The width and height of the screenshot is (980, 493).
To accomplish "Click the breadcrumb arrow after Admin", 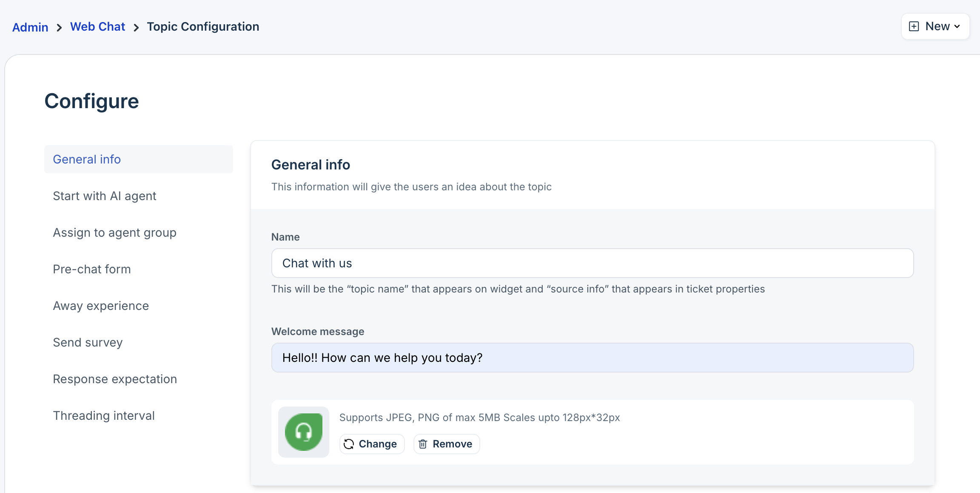I will click(x=59, y=28).
